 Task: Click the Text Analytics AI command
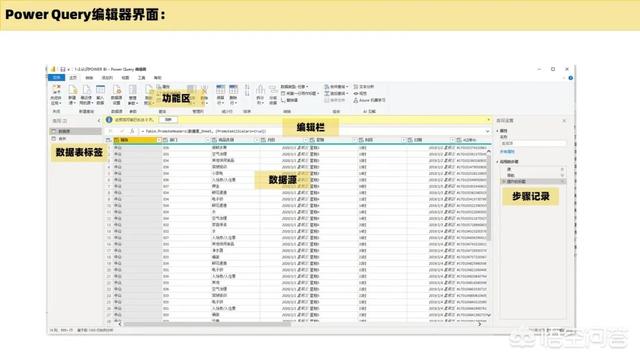(364, 87)
